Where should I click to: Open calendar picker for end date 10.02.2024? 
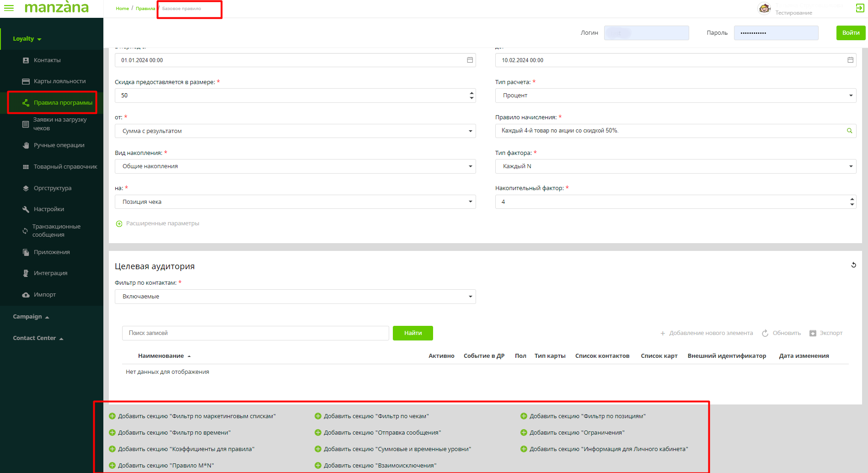(850, 60)
